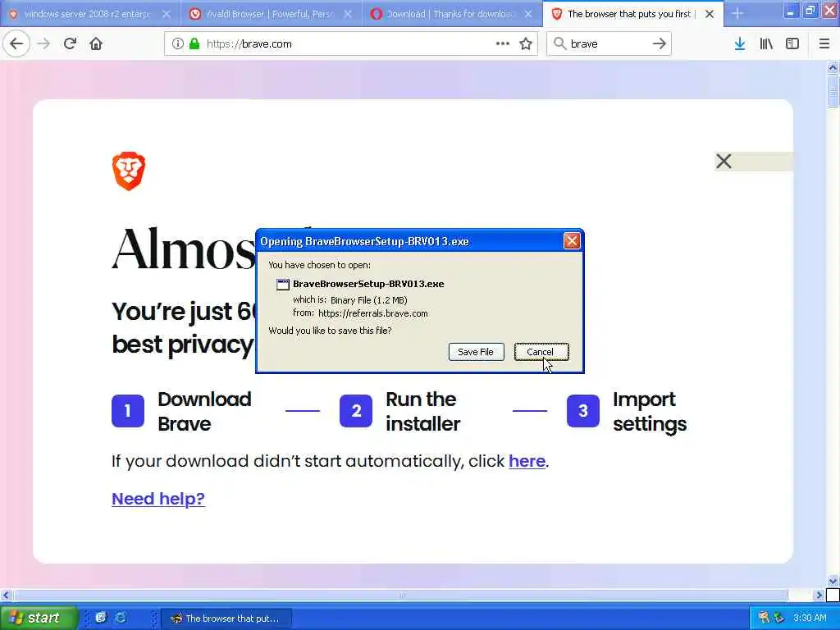Launch Internet Explorer from quick launch

121,618
